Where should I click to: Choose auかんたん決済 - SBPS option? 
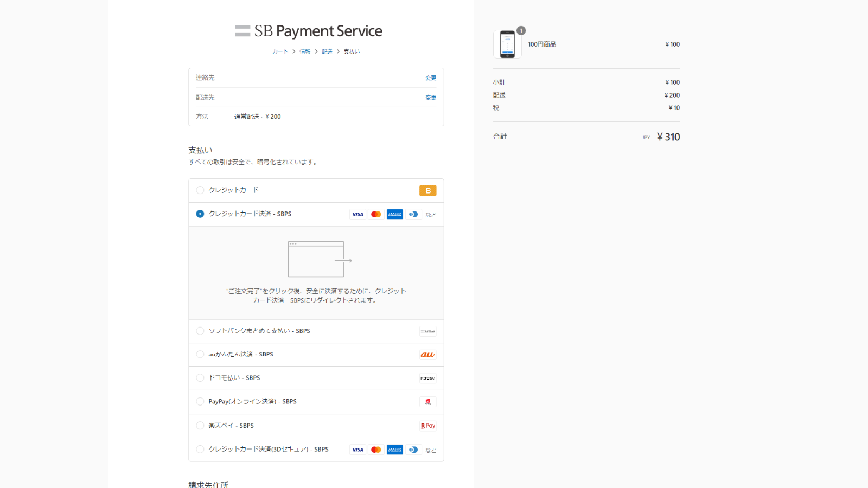(x=200, y=355)
